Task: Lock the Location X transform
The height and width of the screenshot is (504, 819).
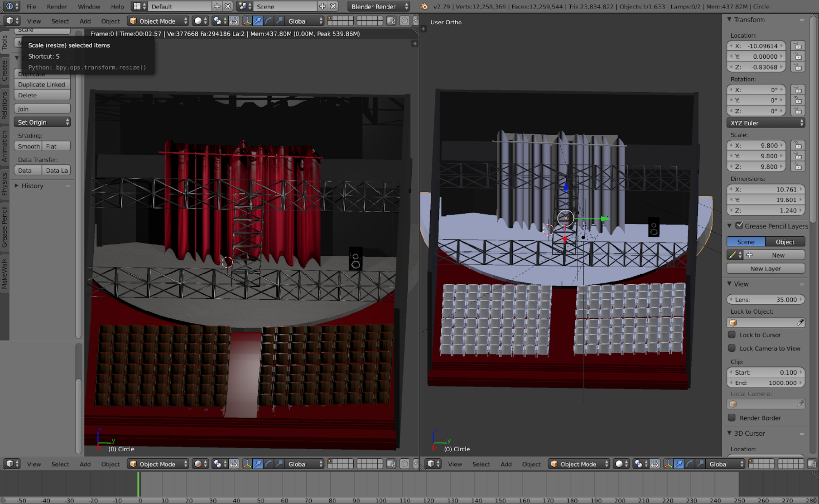Action: (797, 46)
